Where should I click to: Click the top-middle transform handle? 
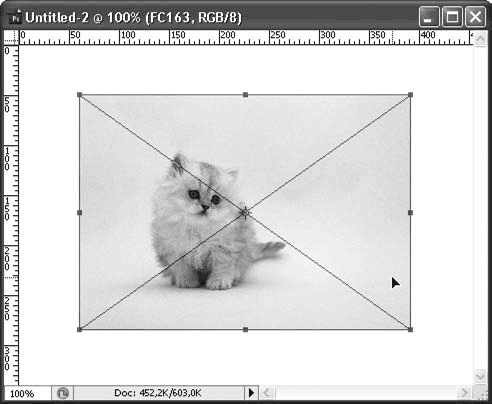[x=245, y=95]
